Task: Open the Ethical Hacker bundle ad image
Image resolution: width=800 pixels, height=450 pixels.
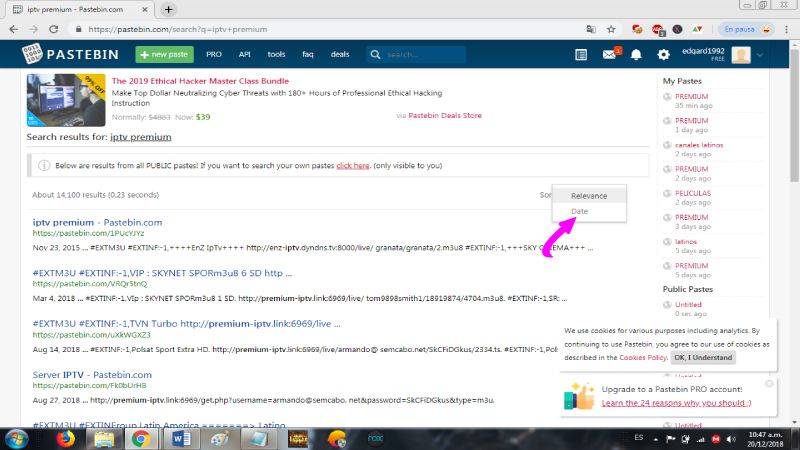Action: (66, 100)
